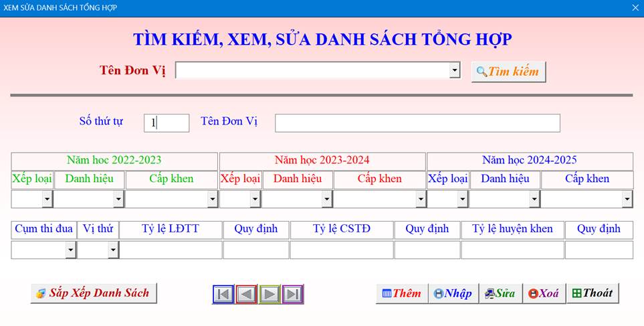Open Danh hiệu dropdown for 2023-2024
The width and height of the screenshot is (644, 326).
click(x=326, y=199)
